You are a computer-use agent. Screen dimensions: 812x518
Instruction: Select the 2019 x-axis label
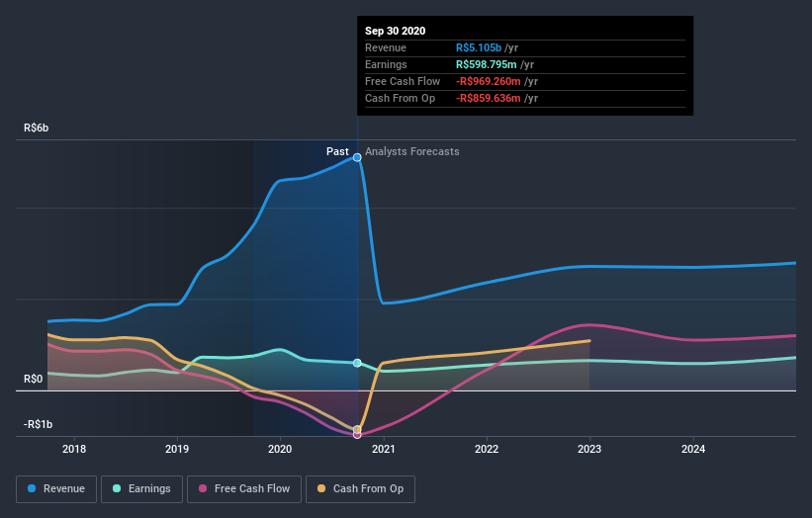click(x=177, y=449)
